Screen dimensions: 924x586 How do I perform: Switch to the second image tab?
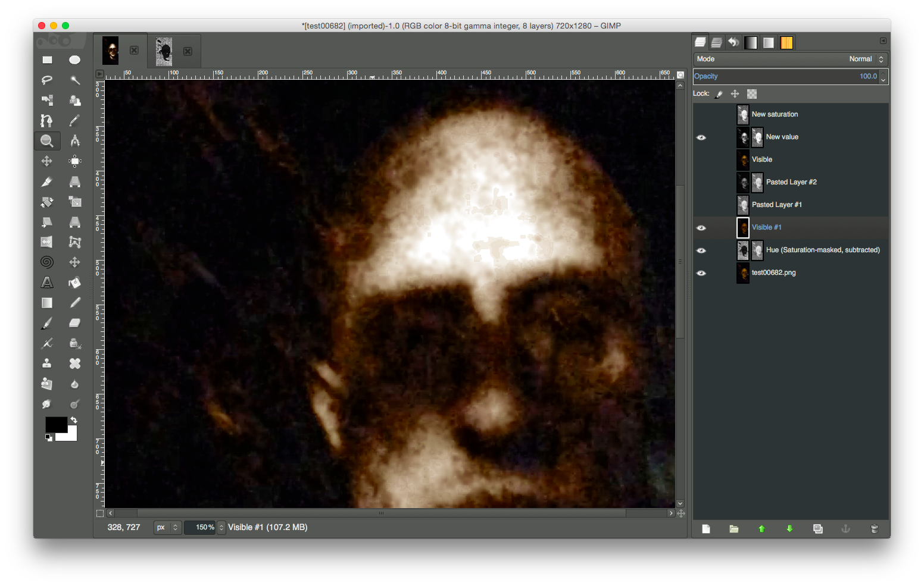tap(173, 51)
